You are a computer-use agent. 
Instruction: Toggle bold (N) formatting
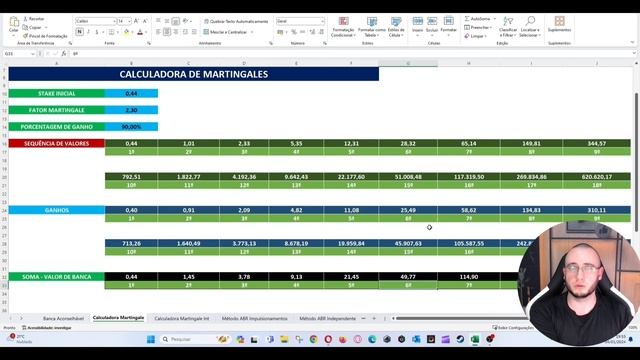tap(79, 32)
